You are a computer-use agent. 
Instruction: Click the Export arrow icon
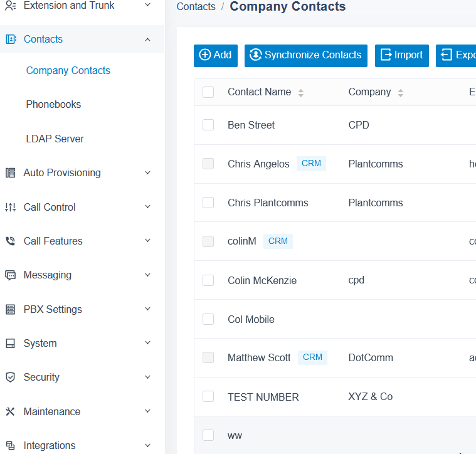pyautogui.click(x=447, y=55)
